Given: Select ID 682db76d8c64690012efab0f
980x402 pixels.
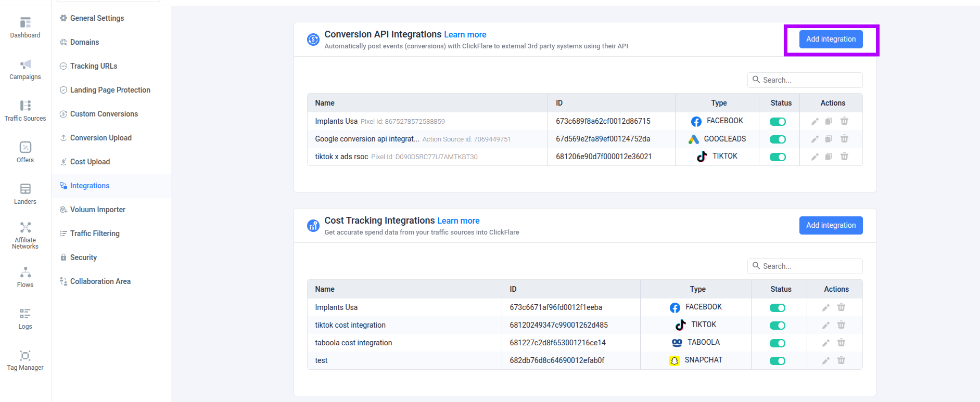Looking at the screenshot, I should [x=557, y=360].
